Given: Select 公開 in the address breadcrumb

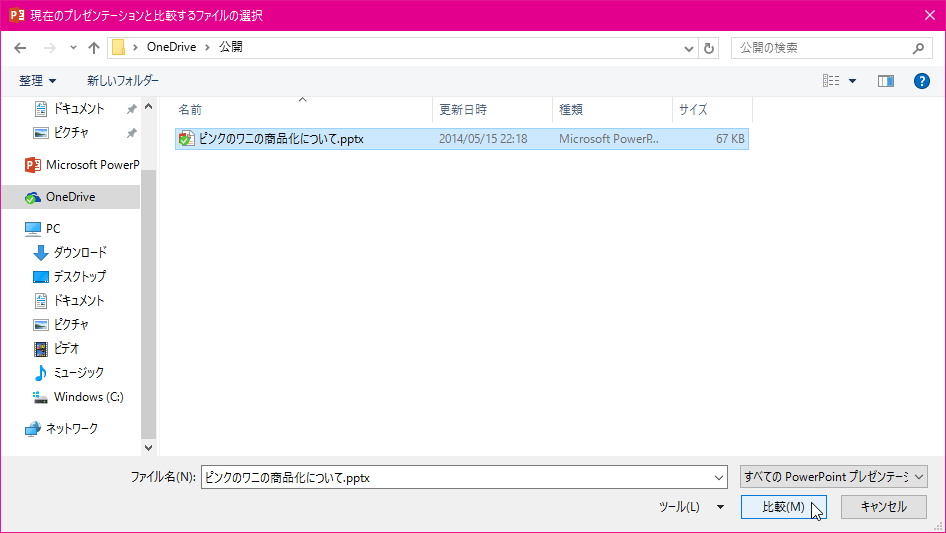Looking at the screenshot, I should [230, 47].
